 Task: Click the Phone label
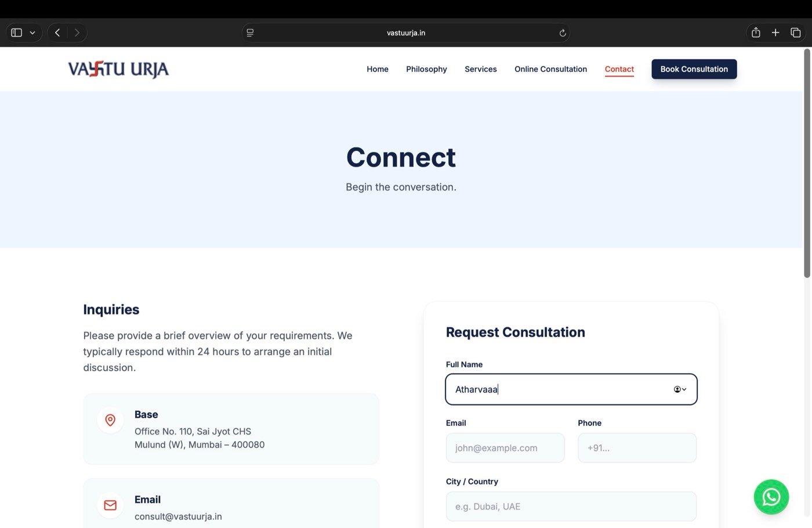coord(589,423)
